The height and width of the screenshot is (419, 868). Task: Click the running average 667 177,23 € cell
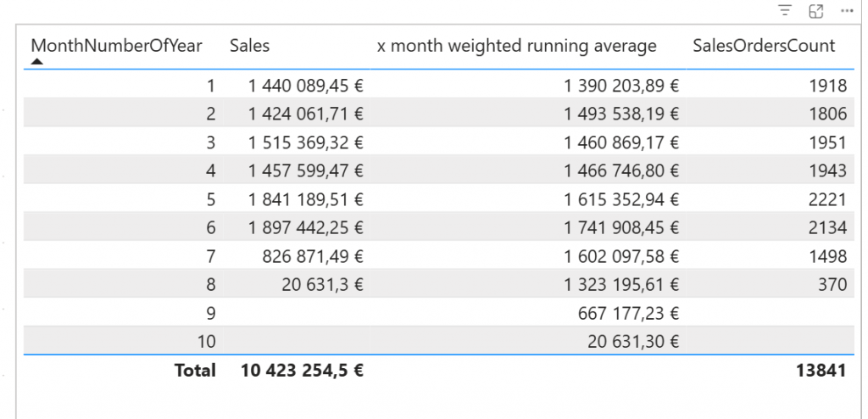tap(628, 313)
